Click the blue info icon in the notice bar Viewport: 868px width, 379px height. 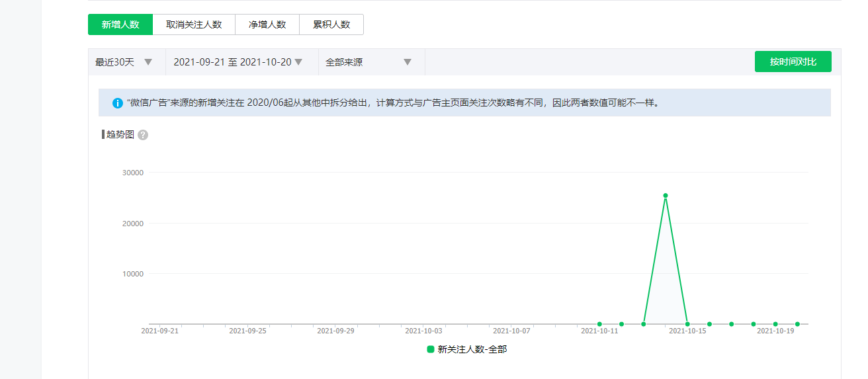click(118, 103)
